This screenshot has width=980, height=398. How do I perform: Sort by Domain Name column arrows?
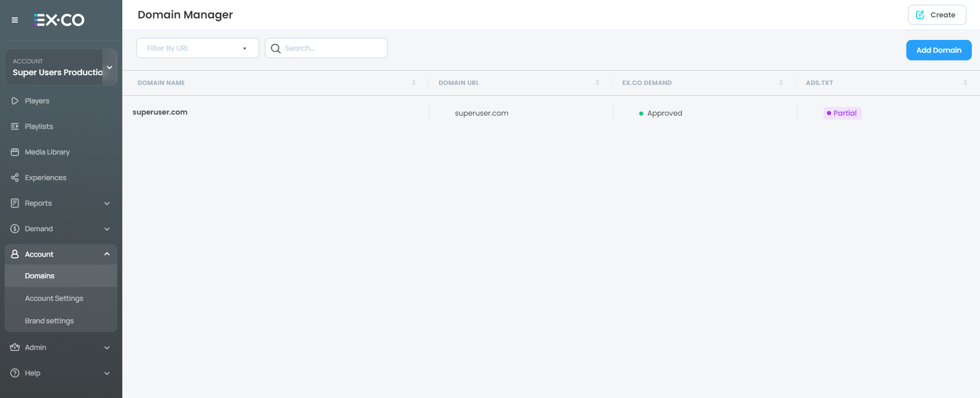[413, 83]
